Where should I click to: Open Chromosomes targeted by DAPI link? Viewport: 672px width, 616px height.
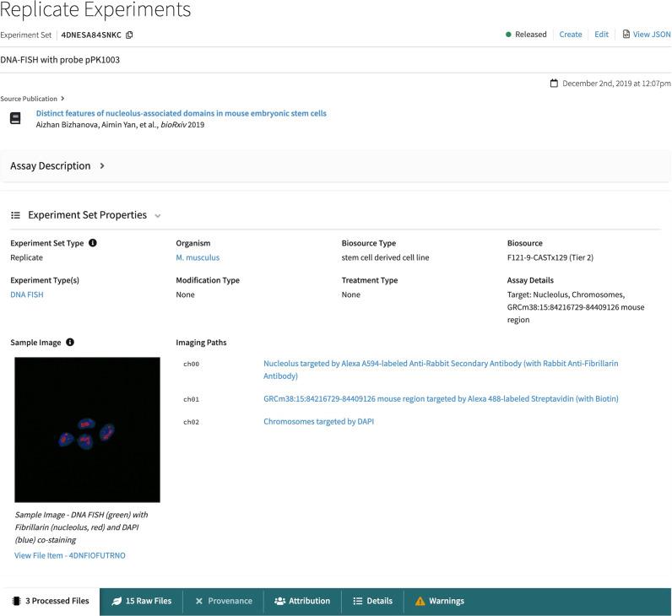pos(318,422)
